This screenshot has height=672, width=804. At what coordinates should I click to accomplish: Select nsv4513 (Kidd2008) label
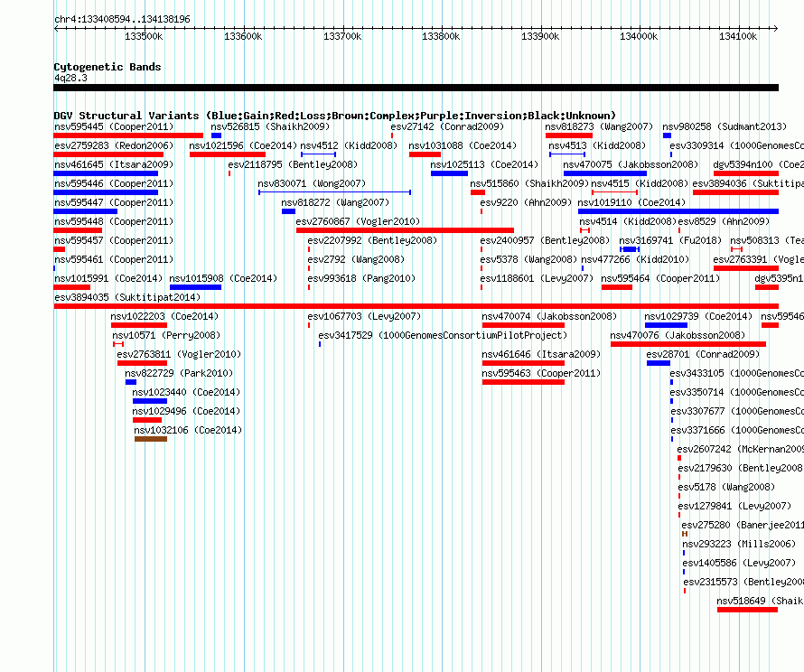pos(597,145)
